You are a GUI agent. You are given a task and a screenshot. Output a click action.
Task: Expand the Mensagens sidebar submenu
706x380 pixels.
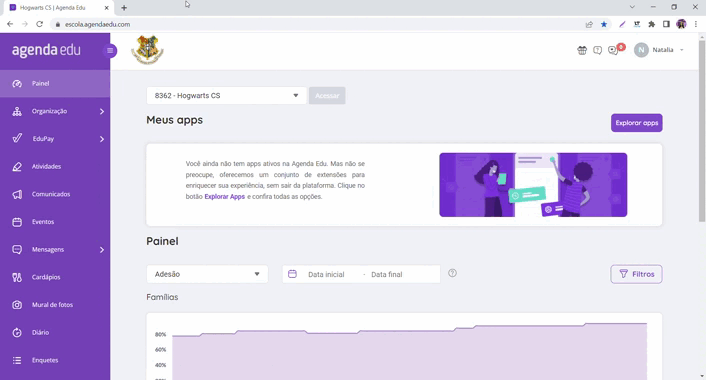coord(102,250)
